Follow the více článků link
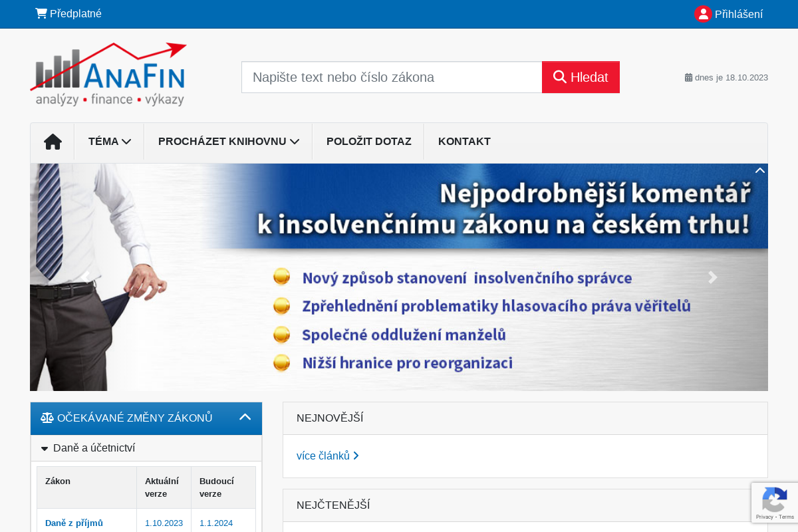Screen dimensions: 798x532 (324, 456)
